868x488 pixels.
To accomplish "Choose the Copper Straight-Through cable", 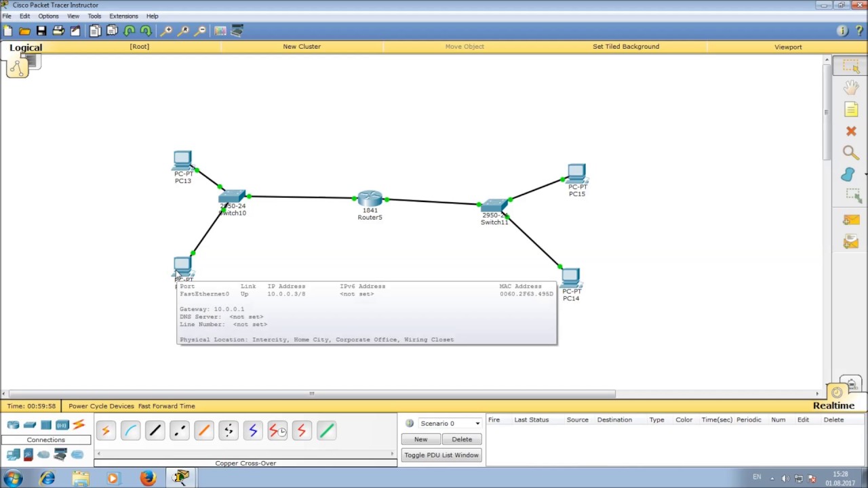I will (155, 430).
